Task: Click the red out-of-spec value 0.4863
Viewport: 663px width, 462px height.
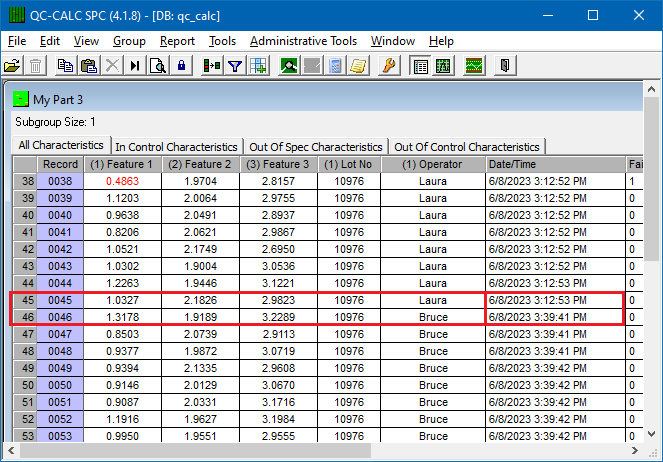Action: pos(122,181)
